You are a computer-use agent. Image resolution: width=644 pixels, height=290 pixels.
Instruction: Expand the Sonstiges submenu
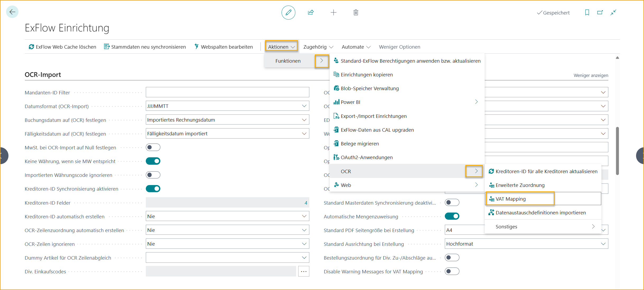543,227
